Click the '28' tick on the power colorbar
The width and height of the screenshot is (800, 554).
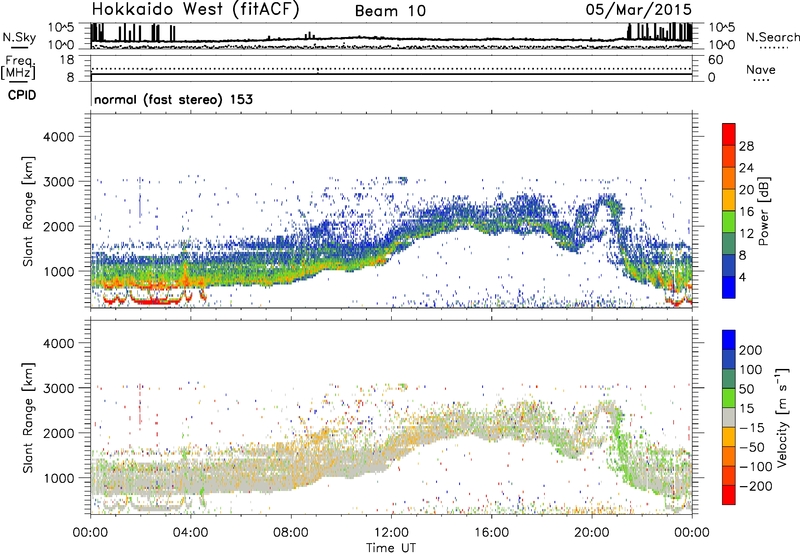746,146
